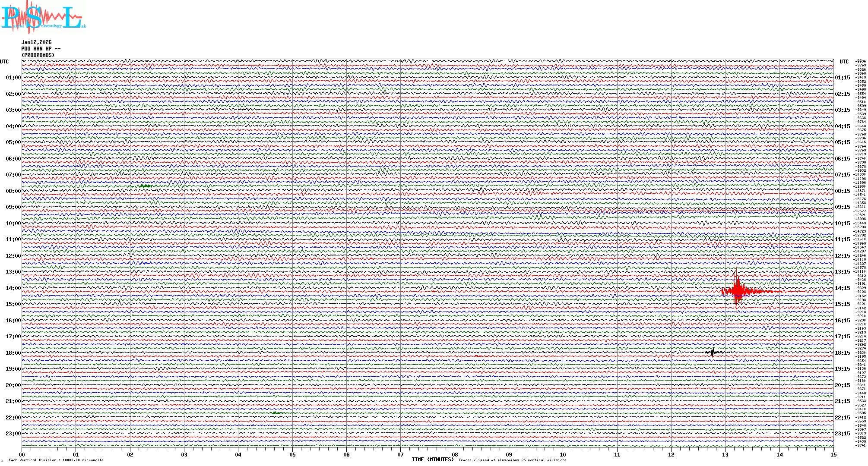Click the top-right UTC label
Image resolution: width=868 pixels, height=466 pixels.
pos(844,62)
